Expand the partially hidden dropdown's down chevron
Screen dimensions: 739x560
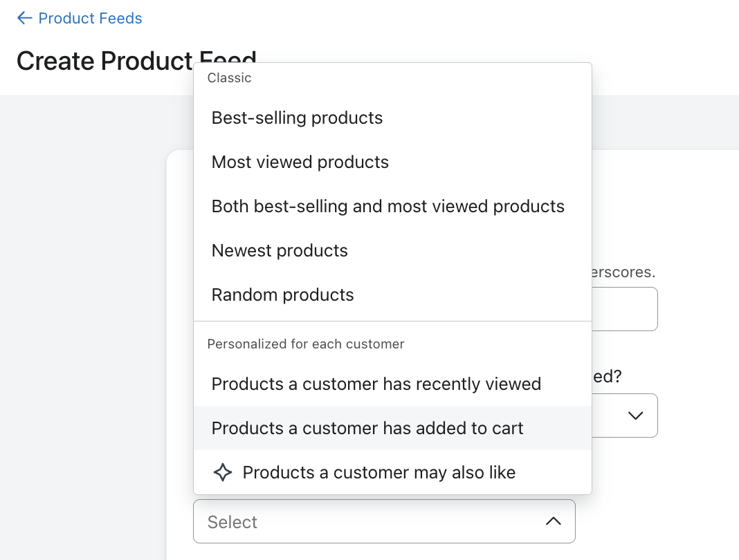click(x=635, y=416)
